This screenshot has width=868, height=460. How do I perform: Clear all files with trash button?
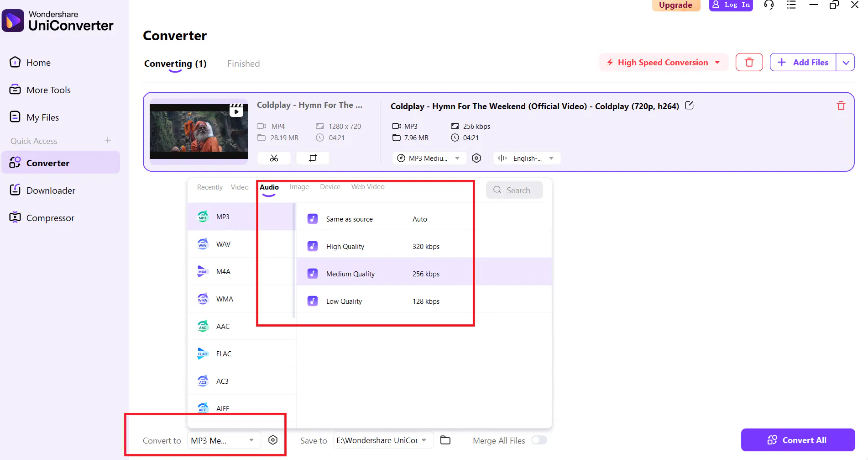click(749, 62)
